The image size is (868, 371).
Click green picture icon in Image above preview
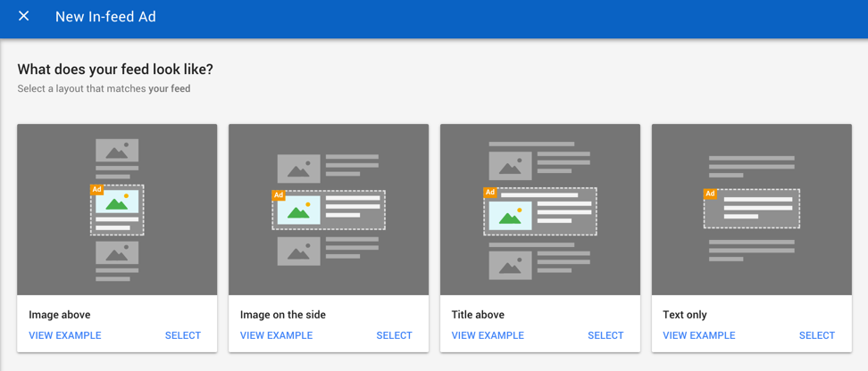tap(117, 202)
